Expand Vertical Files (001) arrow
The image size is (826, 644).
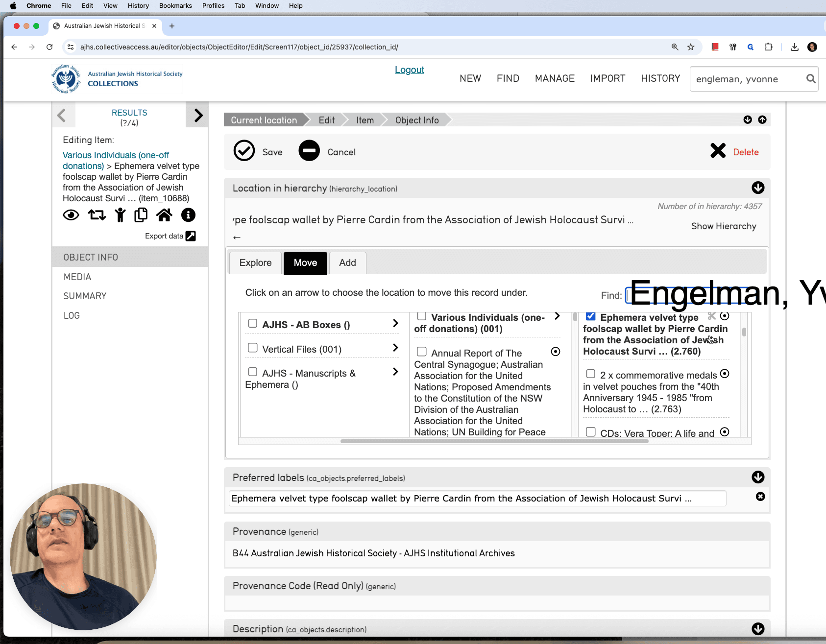[395, 348]
